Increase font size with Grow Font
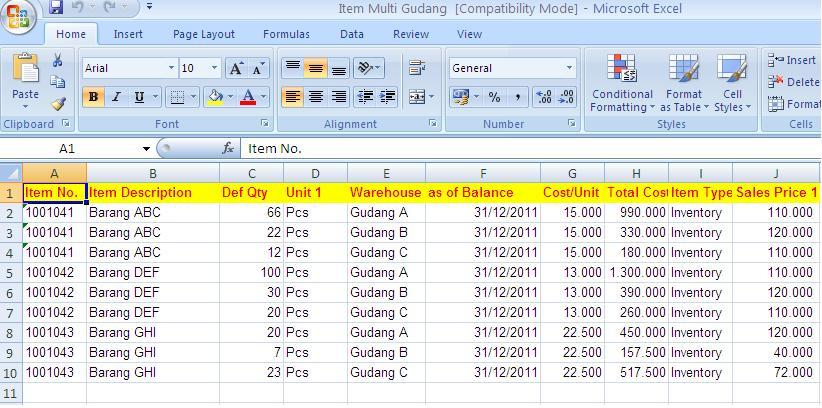The height and width of the screenshot is (408, 822). coord(236,68)
